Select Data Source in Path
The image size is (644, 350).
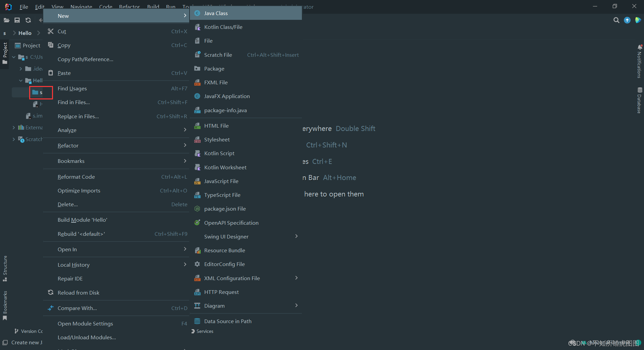tap(246, 321)
